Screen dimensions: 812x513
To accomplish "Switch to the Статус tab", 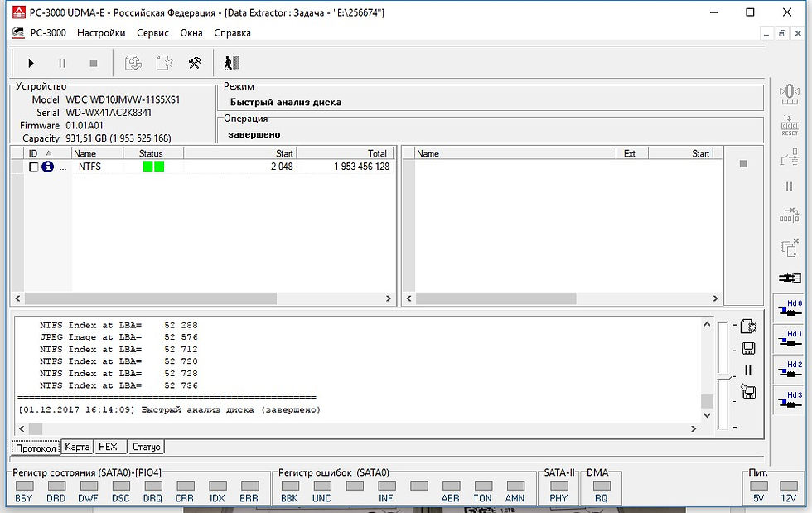I will point(146,447).
